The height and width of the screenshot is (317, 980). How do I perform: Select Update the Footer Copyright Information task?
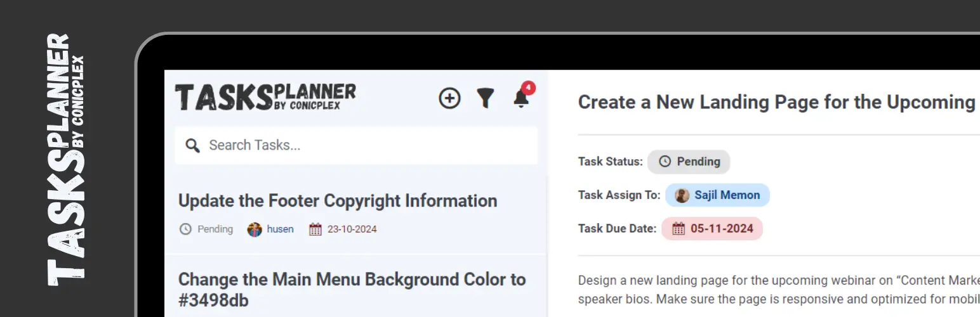(356, 214)
